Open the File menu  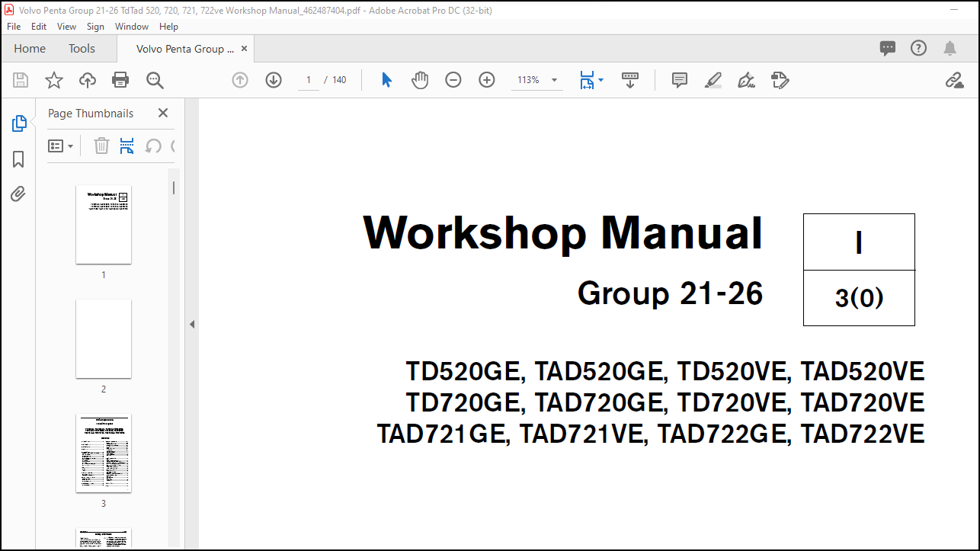[14, 26]
